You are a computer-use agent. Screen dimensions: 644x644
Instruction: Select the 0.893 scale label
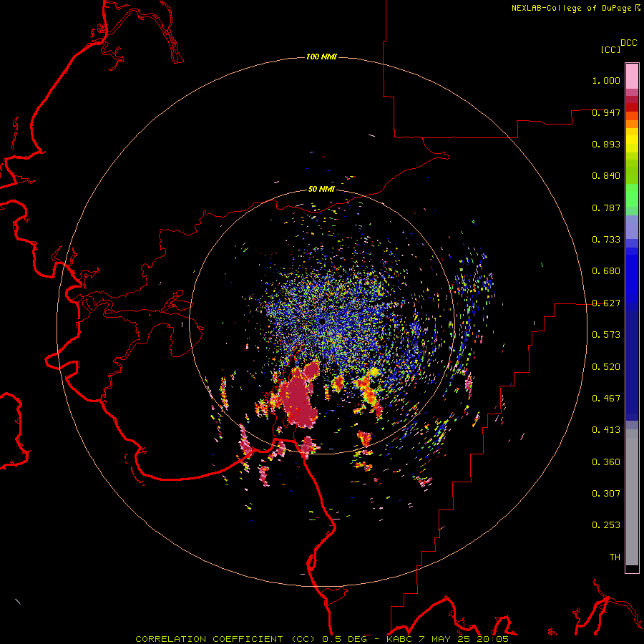606,144
